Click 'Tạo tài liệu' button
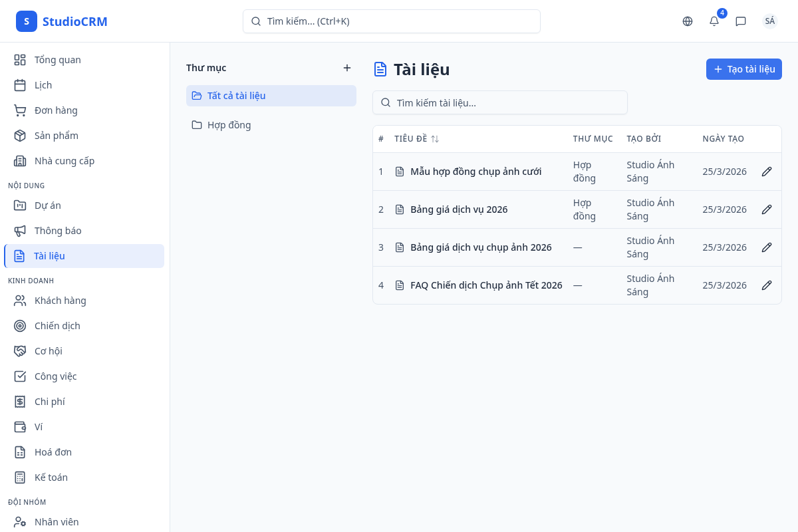Image resolution: width=798 pixels, height=532 pixels. click(x=743, y=69)
